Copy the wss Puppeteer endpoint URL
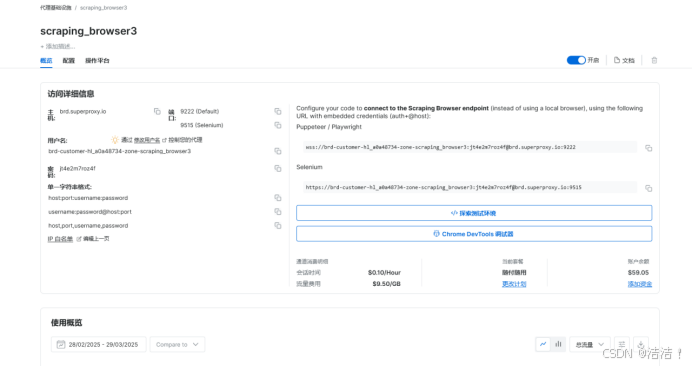This screenshot has height=367, width=693. 648,148
